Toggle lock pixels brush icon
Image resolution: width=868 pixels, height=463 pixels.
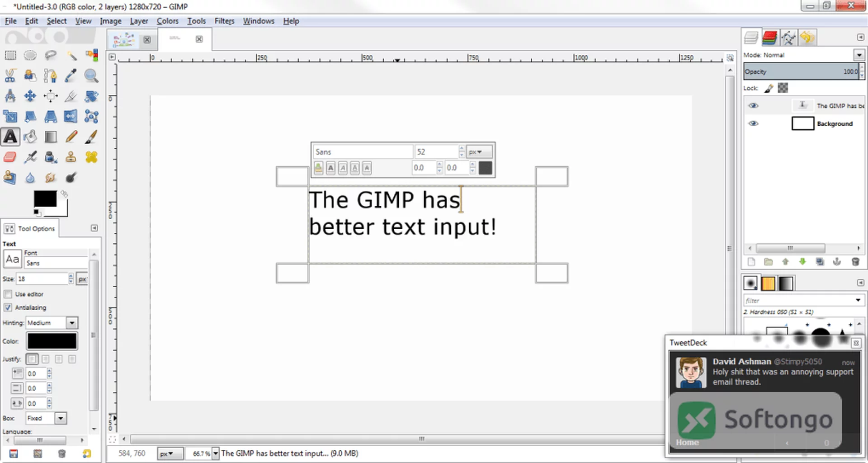coord(769,88)
